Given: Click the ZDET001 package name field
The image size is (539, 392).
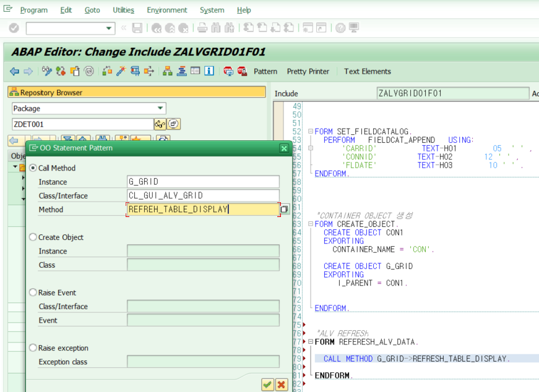Looking at the screenshot, I should pyautogui.click(x=82, y=124).
